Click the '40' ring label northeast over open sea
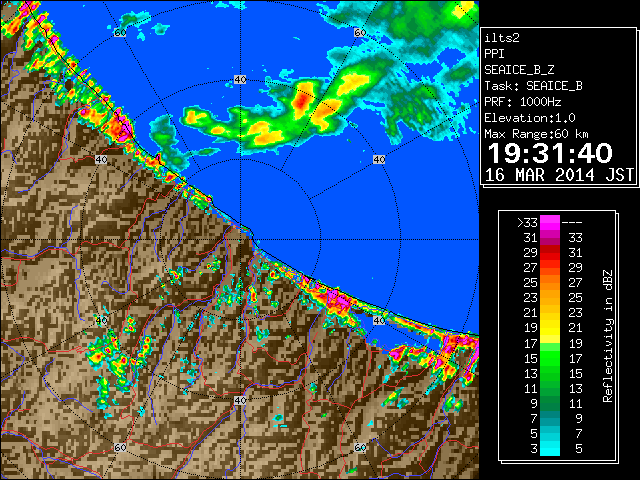The image size is (640, 480). pyautogui.click(x=379, y=159)
